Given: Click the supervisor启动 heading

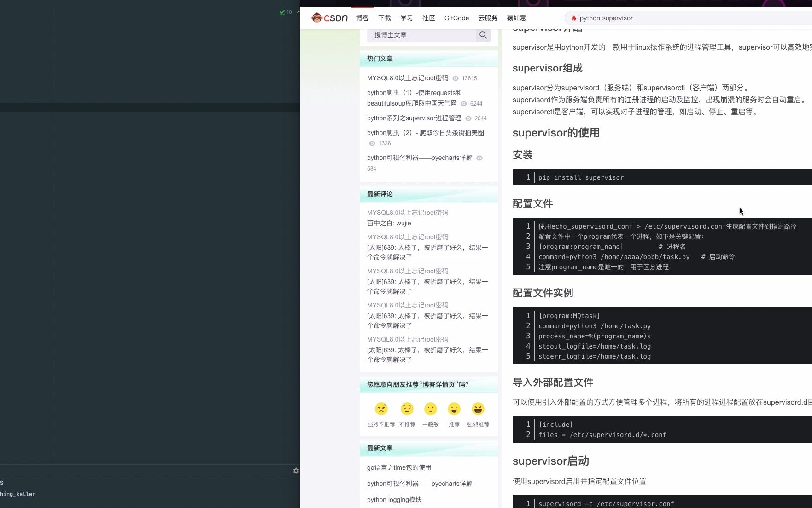Looking at the screenshot, I should 551,461.
